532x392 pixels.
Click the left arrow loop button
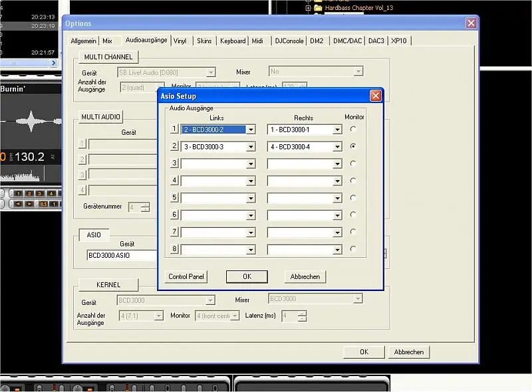coord(19,203)
